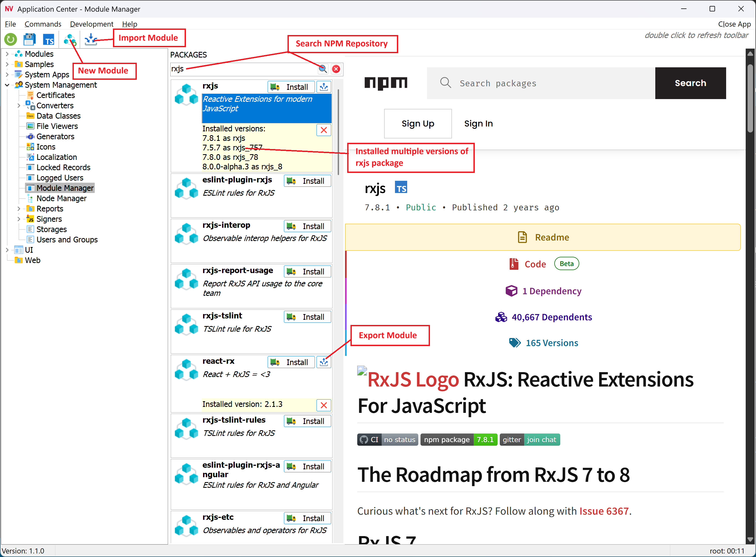Open the Search NPM Repository magnifier icon
The width and height of the screenshot is (756, 557).
[x=323, y=69]
